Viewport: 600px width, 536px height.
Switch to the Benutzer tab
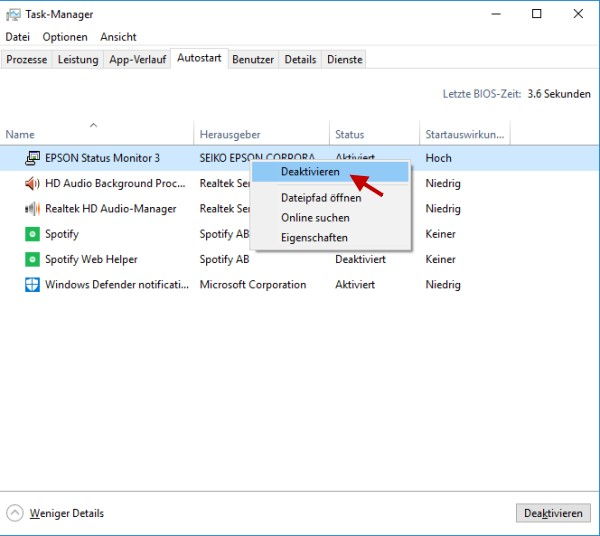click(x=253, y=60)
